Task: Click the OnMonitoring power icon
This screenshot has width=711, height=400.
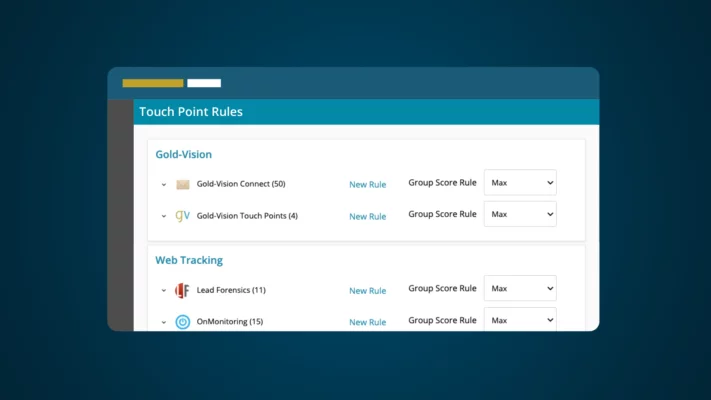Action: coord(183,322)
